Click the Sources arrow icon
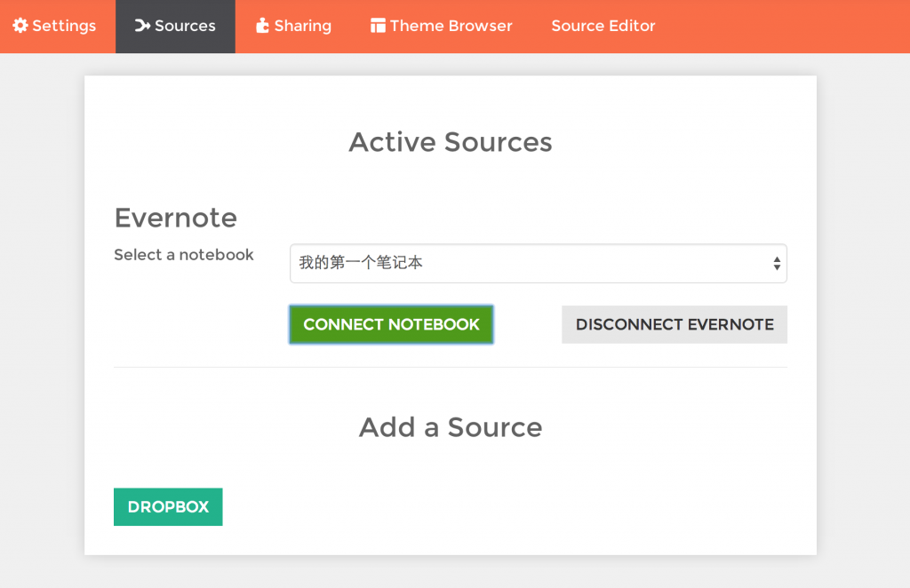 (x=142, y=26)
